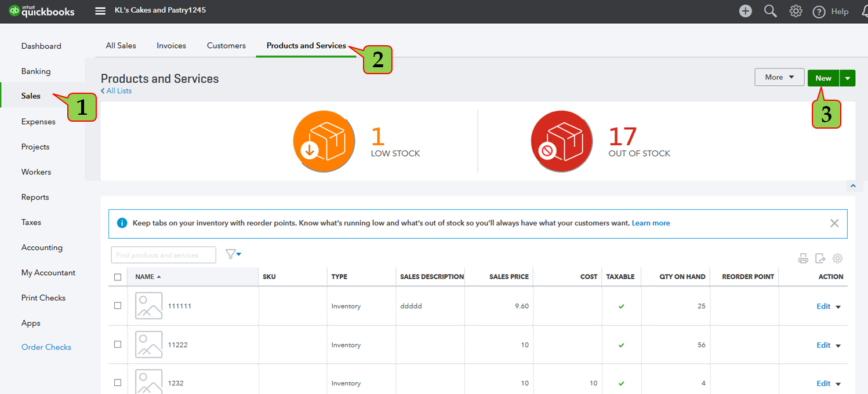Open the Create plus icon

click(746, 11)
